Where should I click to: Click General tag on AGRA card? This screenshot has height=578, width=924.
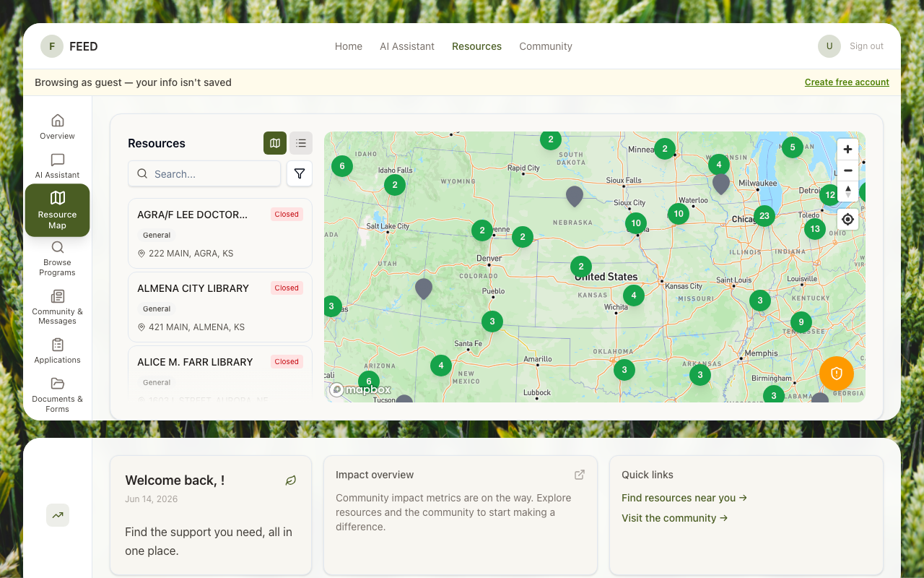(x=157, y=235)
